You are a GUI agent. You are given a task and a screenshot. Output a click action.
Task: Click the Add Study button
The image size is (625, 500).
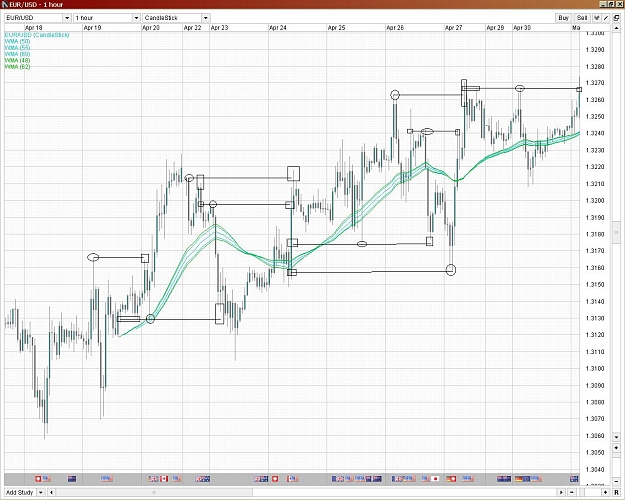(20, 492)
